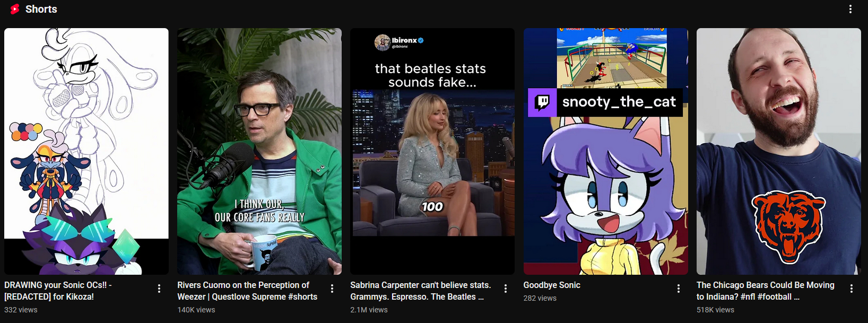Viewport: 868px width, 323px height.
Task: Click 'The Chicago Bears Could Be Moving' title
Action: coord(766,291)
